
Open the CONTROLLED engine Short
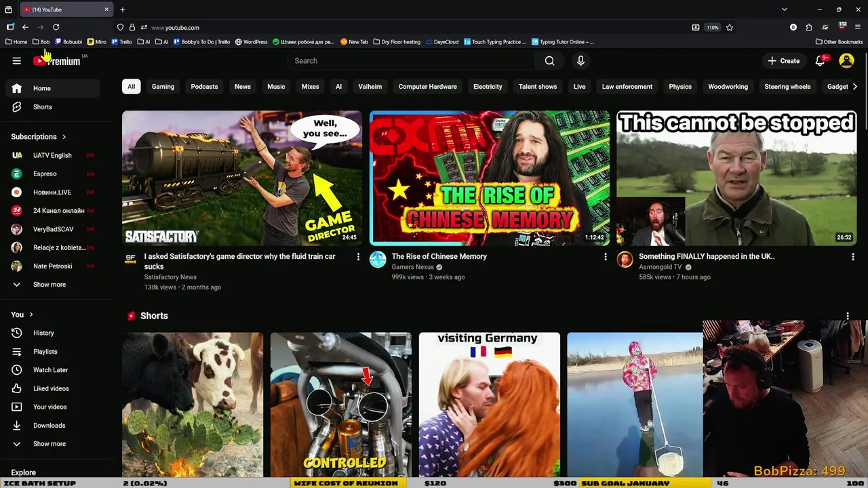click(x=341, y=405)
